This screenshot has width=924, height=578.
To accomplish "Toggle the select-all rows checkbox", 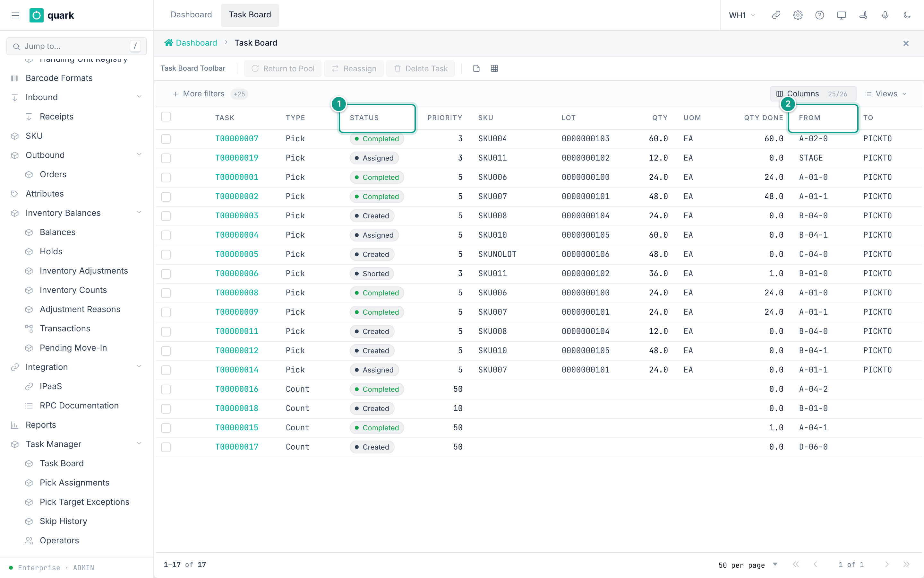I will pyautogui.click(x=166, y=117).
